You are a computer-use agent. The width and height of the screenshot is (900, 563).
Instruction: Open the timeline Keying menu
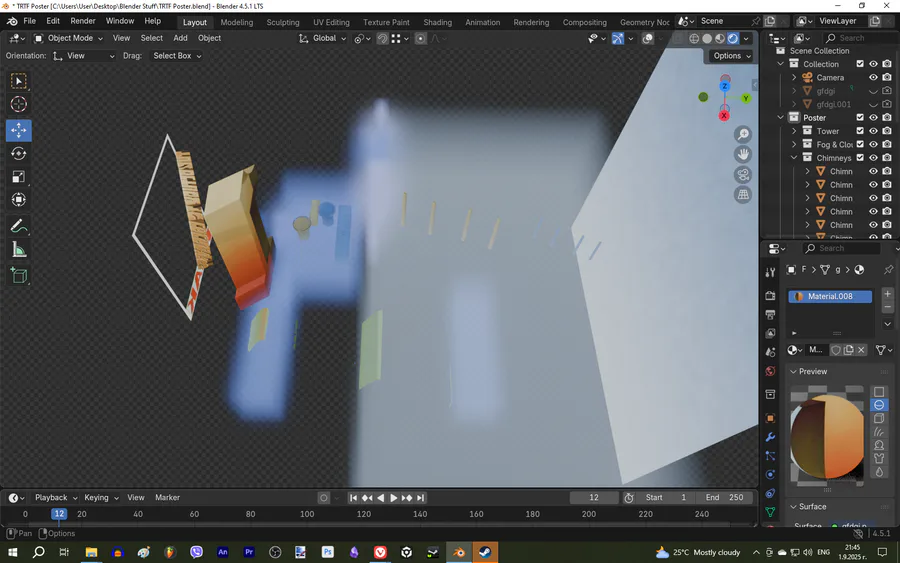pos(101,498)
